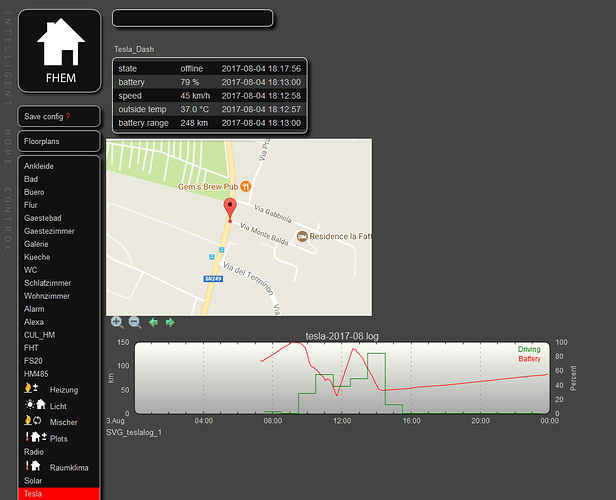Screen dimensions: 616x500
Task: Click the FHEM command input field
Action: (x=192, y=18)
